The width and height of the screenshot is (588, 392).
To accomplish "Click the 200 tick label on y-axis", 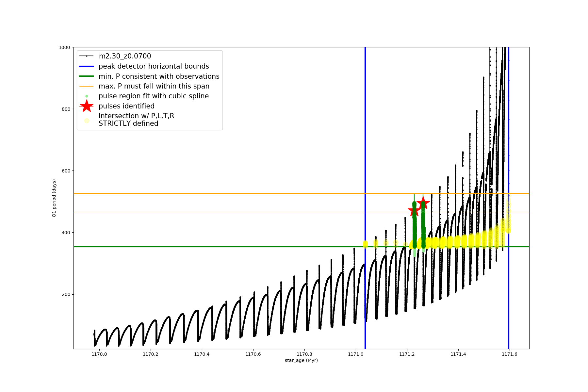I will [66, 294].
